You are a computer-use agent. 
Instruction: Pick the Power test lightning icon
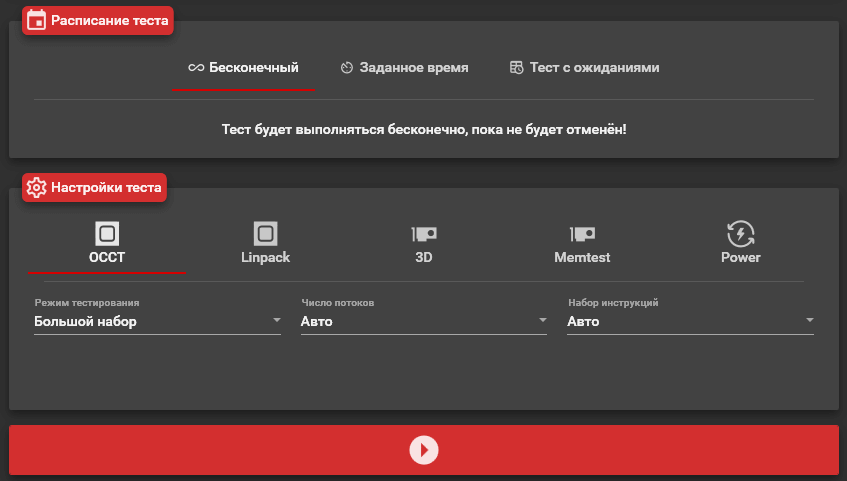(x=740, y=234)
